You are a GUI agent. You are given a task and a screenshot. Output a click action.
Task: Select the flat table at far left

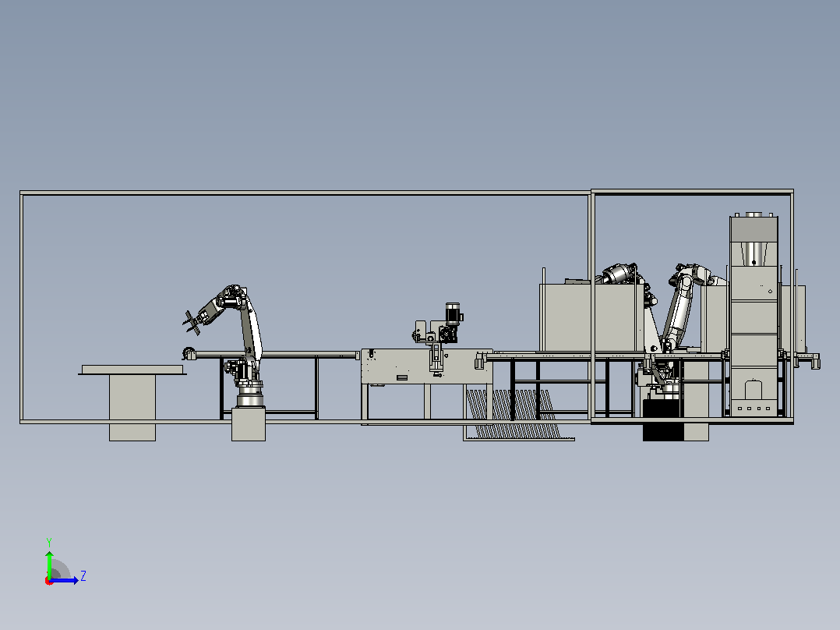click(x=132, y=370)
